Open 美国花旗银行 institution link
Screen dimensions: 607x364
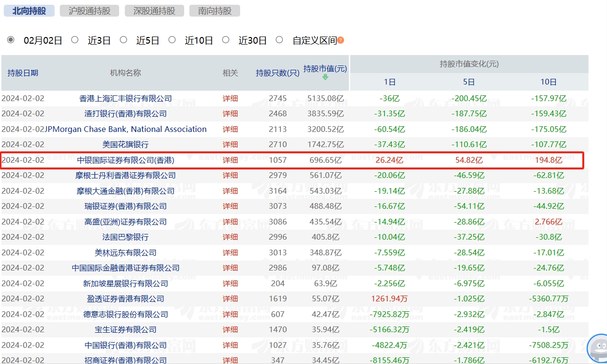126,144
